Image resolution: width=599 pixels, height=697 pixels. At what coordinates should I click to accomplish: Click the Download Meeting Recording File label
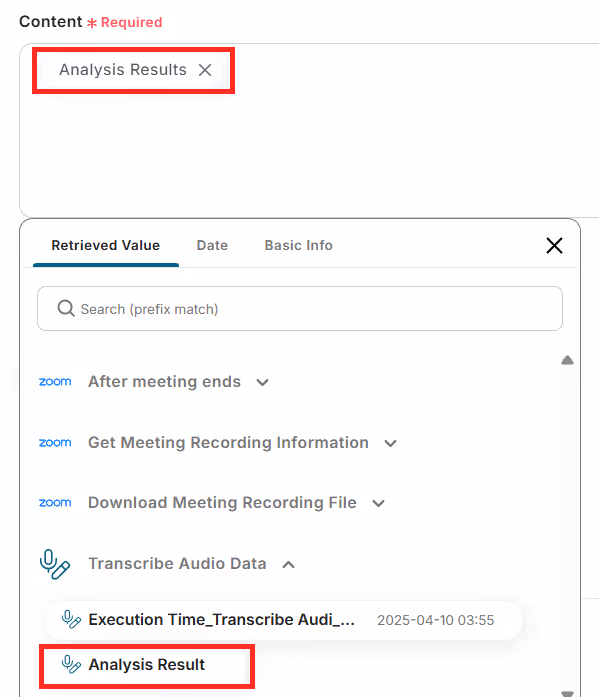pyautogui.click(x=222, y=502)
